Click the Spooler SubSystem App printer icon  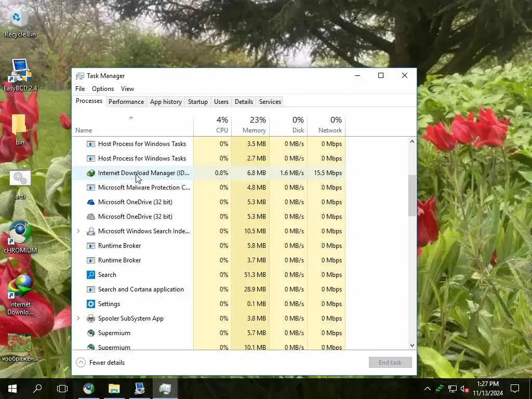(x=90, y=318)
